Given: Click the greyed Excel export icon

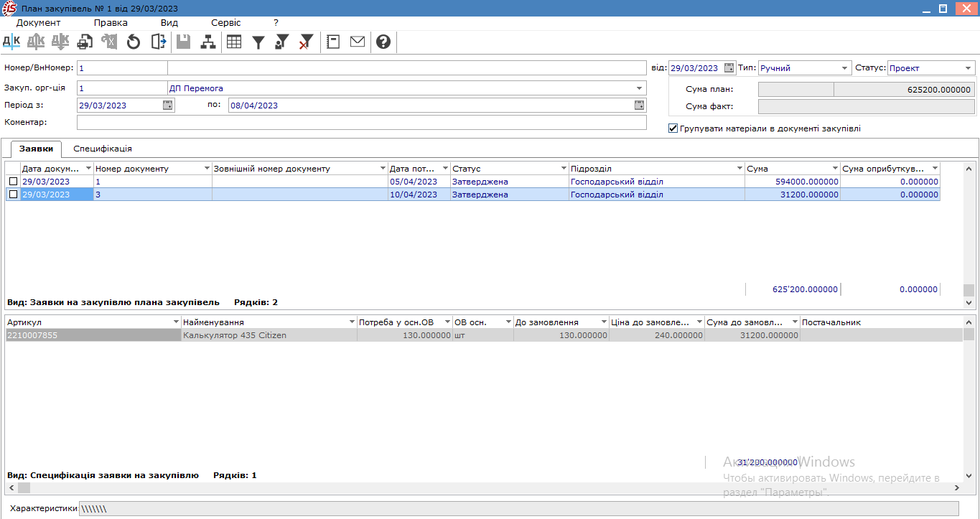Looking at the screenshot, I should coord(109,42).
